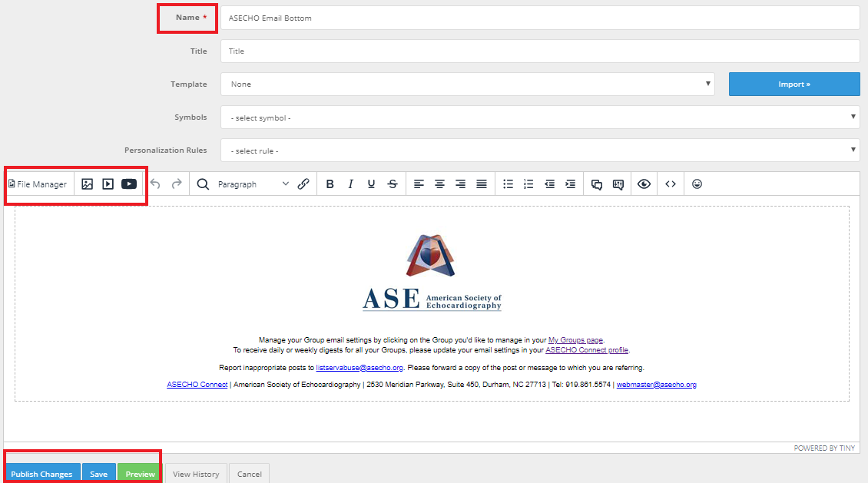Click the 'Report inappropriate posts to' text
Screen dimensions: 868x483
(267, 367)
